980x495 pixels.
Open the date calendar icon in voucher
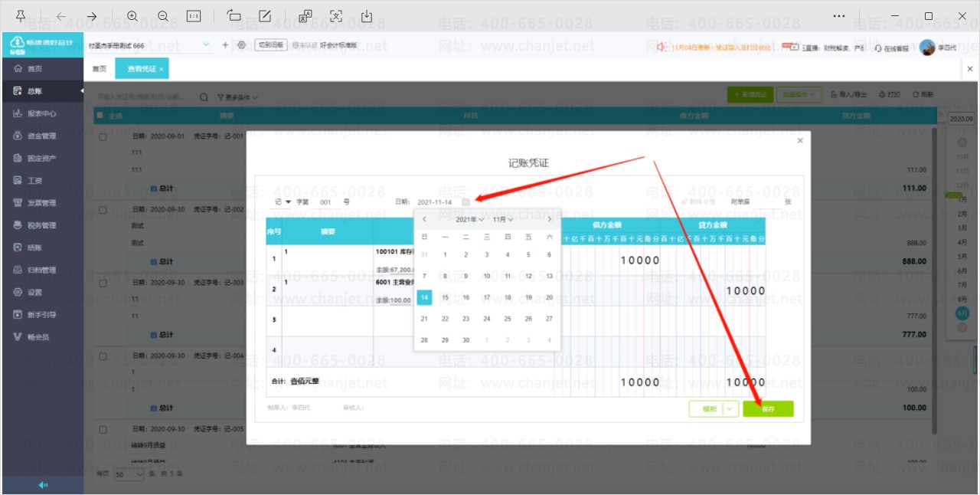click(x=465, y=202)
